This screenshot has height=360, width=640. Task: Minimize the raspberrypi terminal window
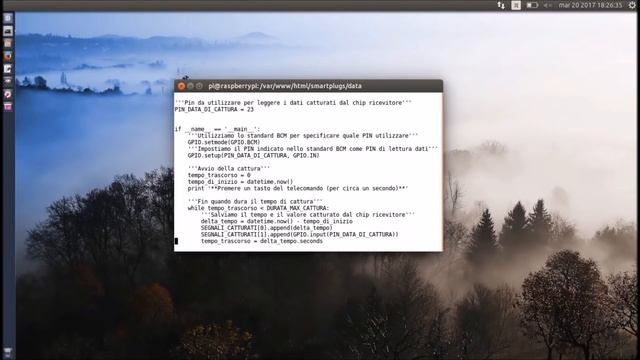tap(190, 86)
